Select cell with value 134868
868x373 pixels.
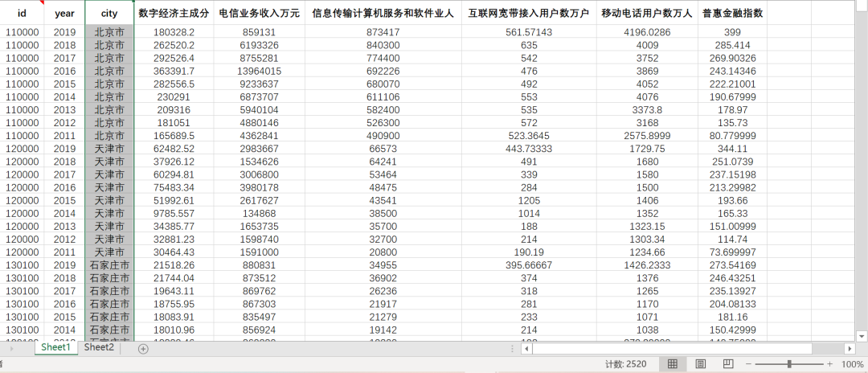(x=260, y=213)
